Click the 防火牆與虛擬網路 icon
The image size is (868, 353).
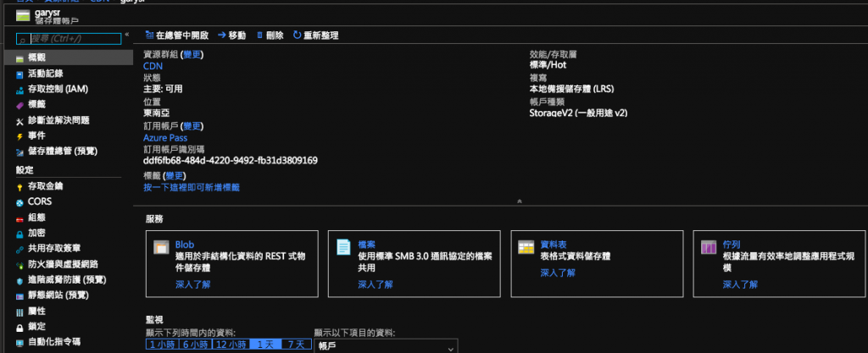[20, 265]
